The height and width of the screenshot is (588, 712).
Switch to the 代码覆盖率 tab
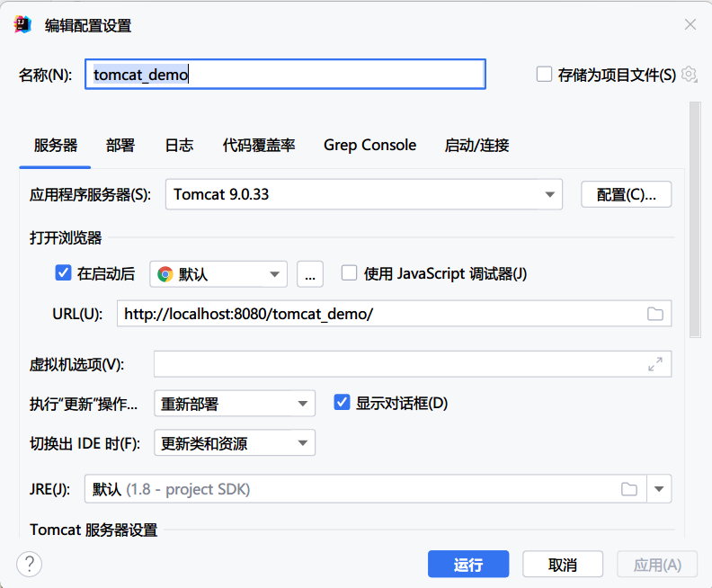pos(259,146)
